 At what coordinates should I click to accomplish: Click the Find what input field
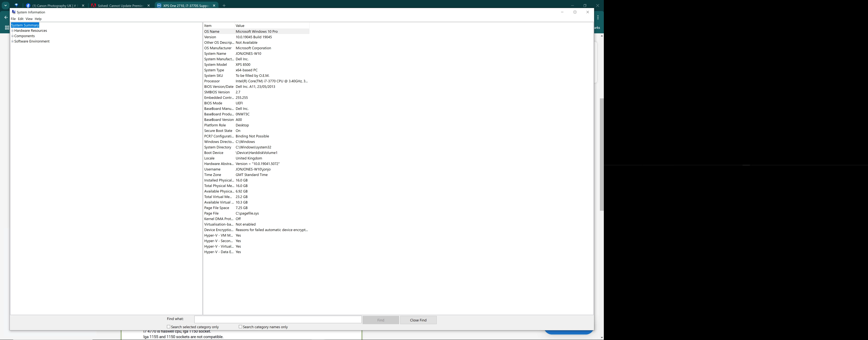pos(278,319)
